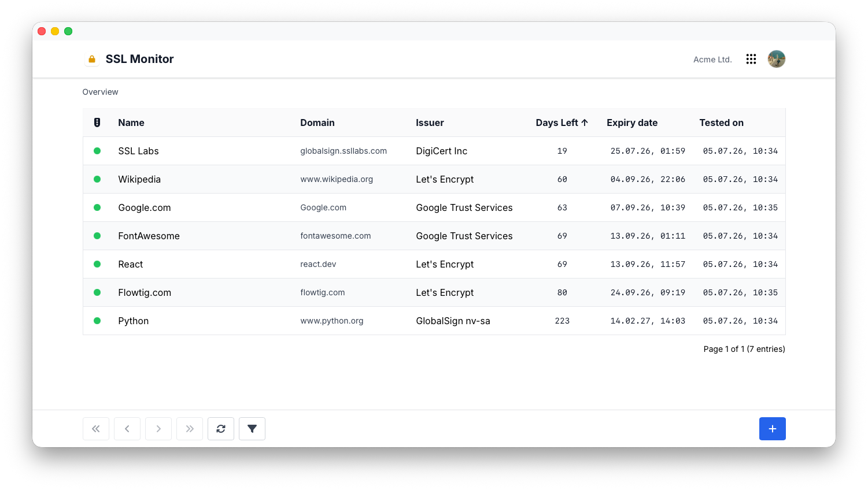Open the SSL Labs row name

coord(138,151)
